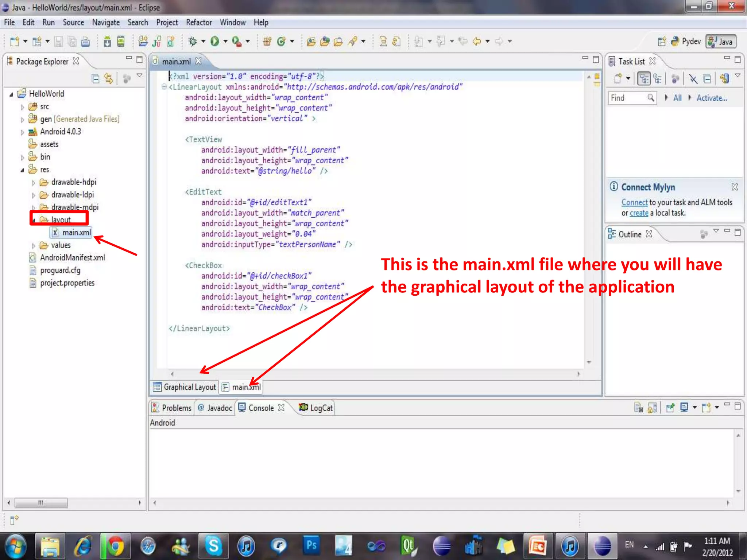This screenshot has width=747, height=560.
Task: Click Synchronize Changed icon in Task List
Action: click(x=724, y=78)
